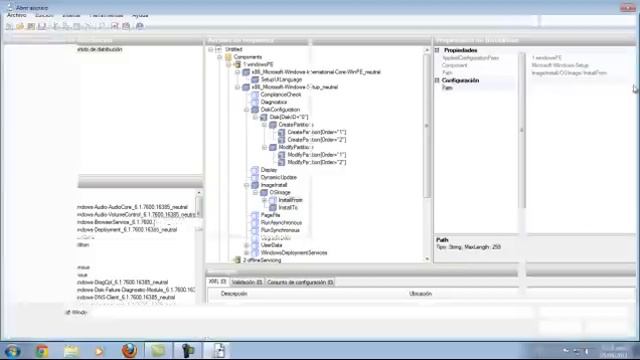Select the Display tree item
Image resolution: width=640 pixels, height=360 pixels.
(269, 170)
